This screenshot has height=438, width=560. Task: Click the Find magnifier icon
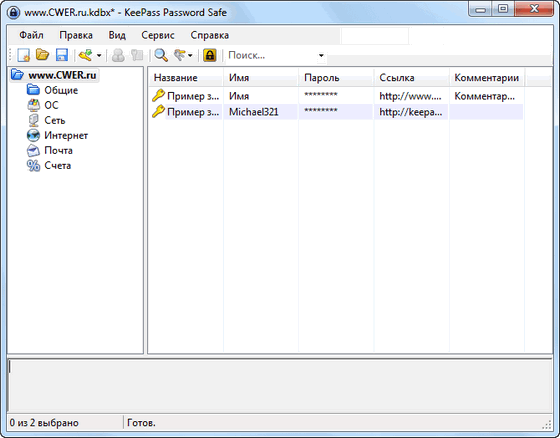161,55
